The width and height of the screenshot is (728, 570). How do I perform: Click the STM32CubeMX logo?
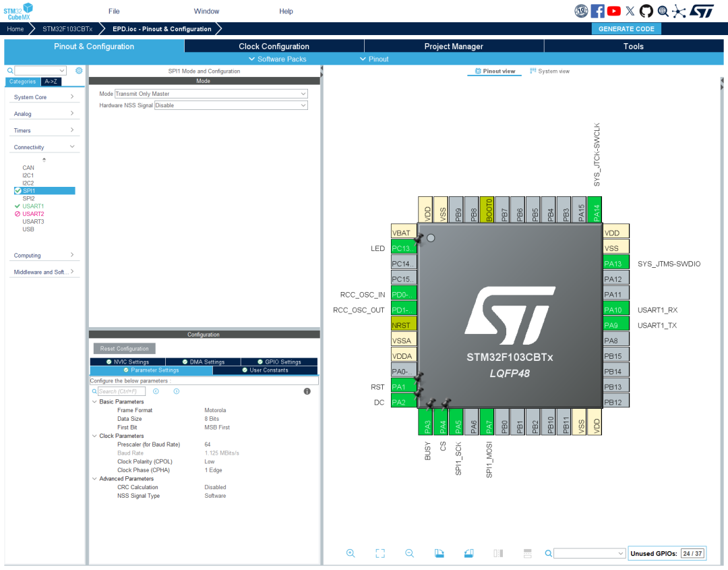19,11
